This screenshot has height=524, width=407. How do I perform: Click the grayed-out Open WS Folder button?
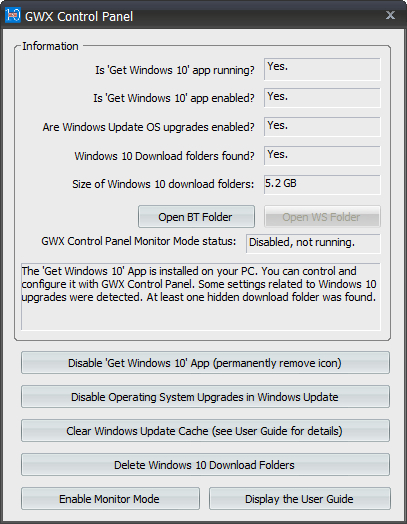point(322,217)
